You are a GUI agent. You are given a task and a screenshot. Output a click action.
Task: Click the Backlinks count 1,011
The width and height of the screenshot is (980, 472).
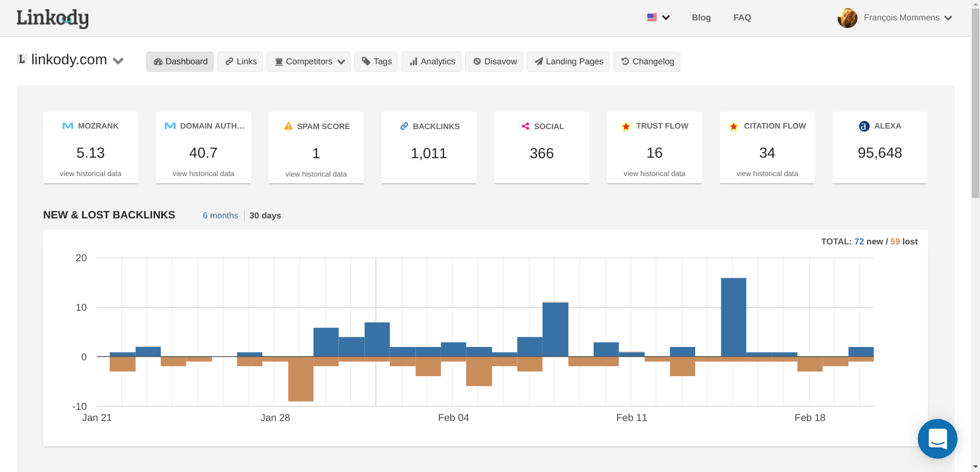click(429, 153)
